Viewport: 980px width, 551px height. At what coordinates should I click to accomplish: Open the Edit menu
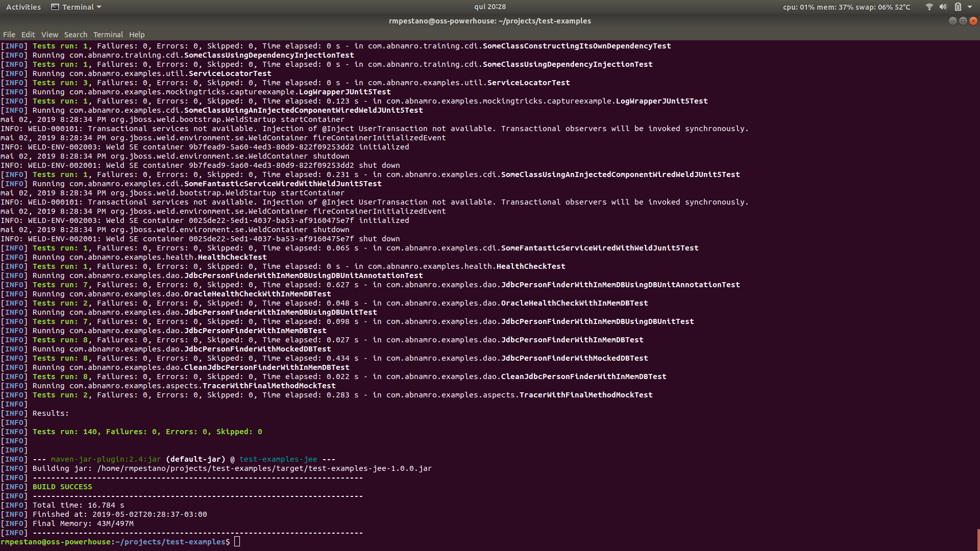click(28, 34)
